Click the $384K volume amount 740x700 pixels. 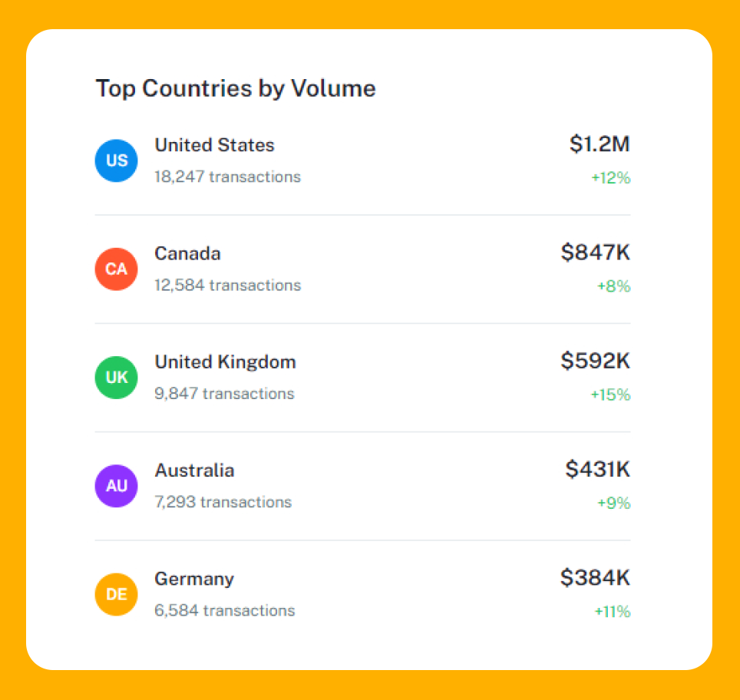[x=595, y=576]
